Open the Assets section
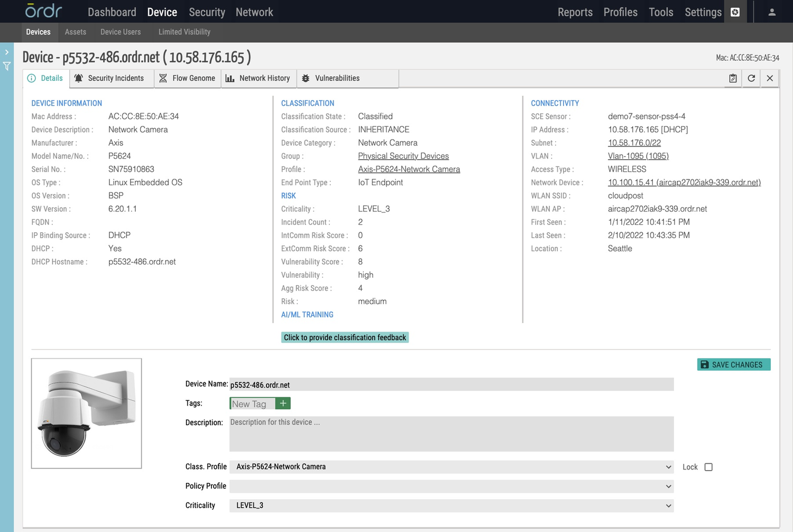 point(75,32)
